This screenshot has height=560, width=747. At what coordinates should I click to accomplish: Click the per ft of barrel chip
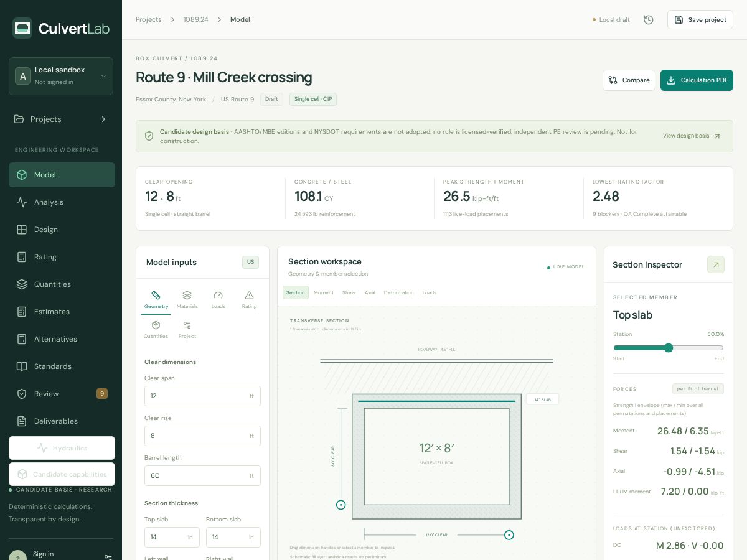(x=698, y=389)
